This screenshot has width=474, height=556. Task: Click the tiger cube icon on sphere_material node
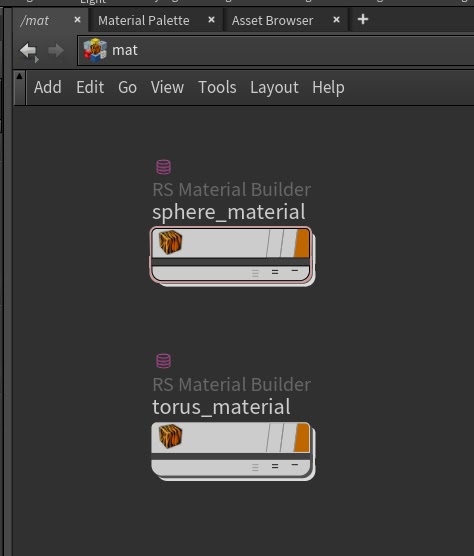(170, 242)
